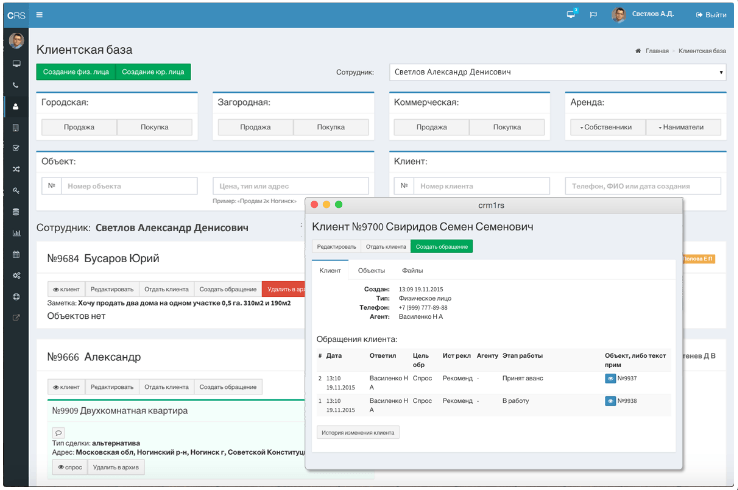
Task: Open the building objects sidebar icon
Action: click(16, 128)
